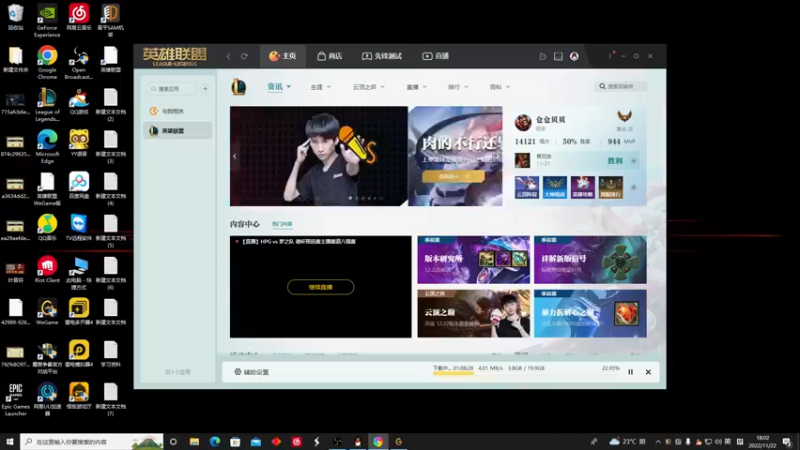Click the Windows taskbar search box
The height and width of the screenshot is (450, 800).
click(x=92, y=441)
